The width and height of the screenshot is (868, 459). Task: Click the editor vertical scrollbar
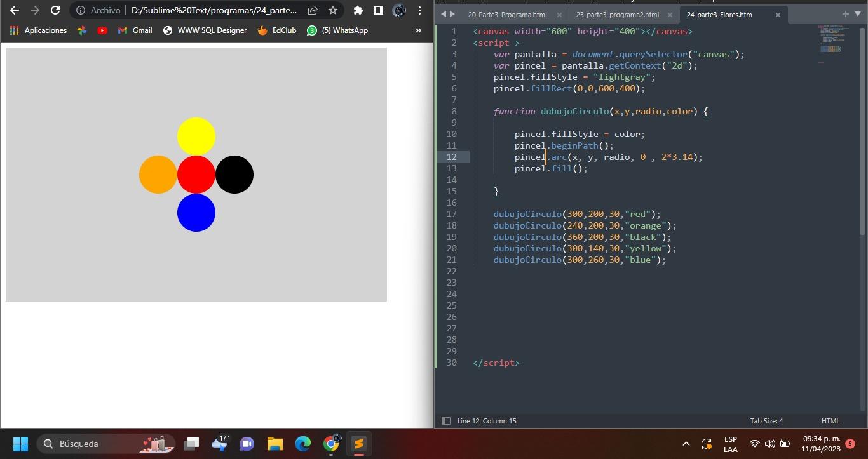[x=862, y=130]
